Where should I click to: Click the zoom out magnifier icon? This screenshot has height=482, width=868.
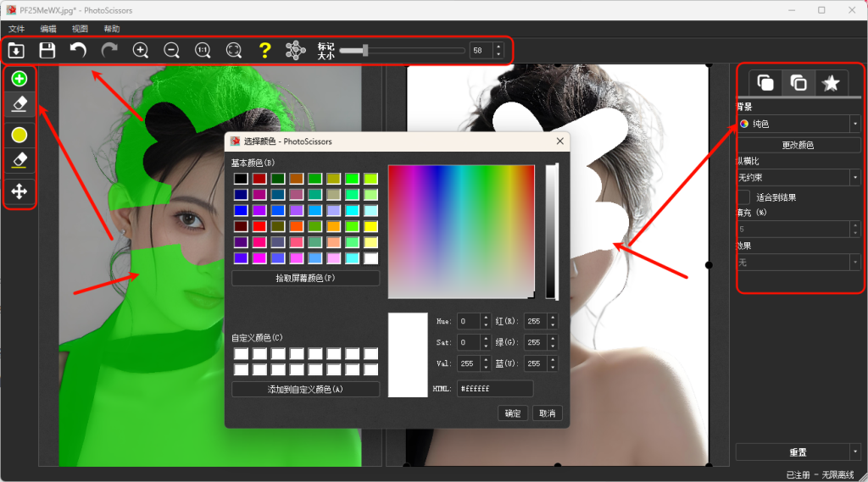(x=171, y=51)
